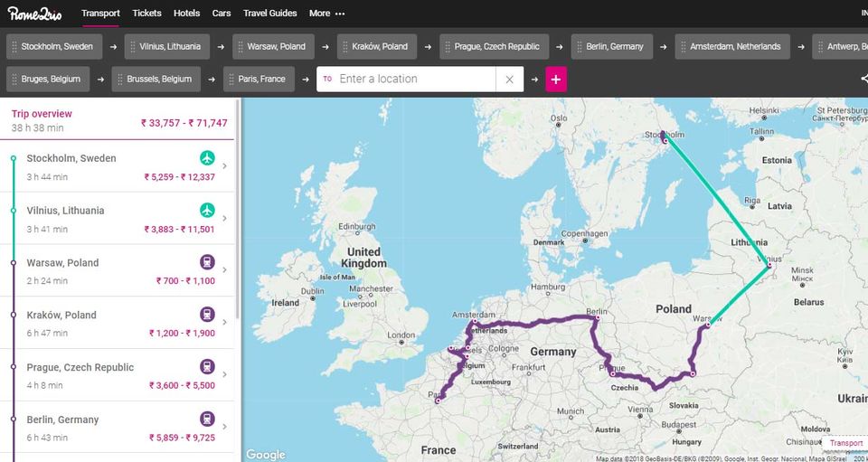Click the drag handle on the Stockholm chip
The width and height of the screenshot is (868, 462).
click(x=14, y=46)
